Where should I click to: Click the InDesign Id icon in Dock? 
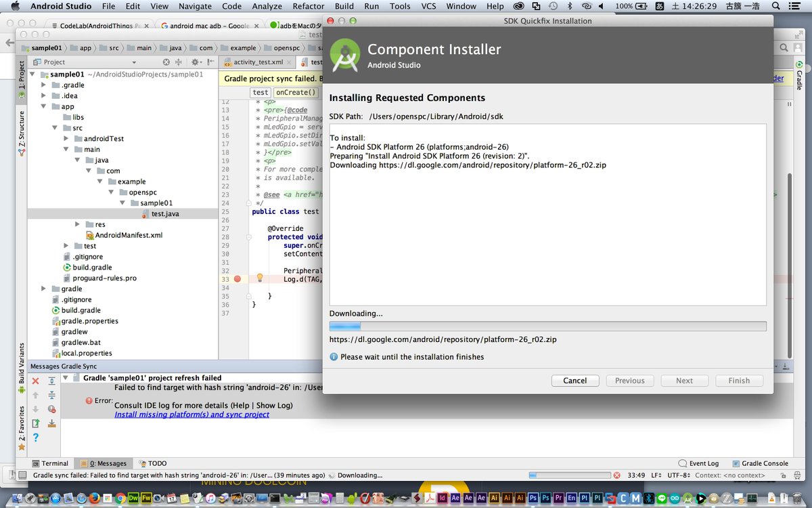pos(442,499)
